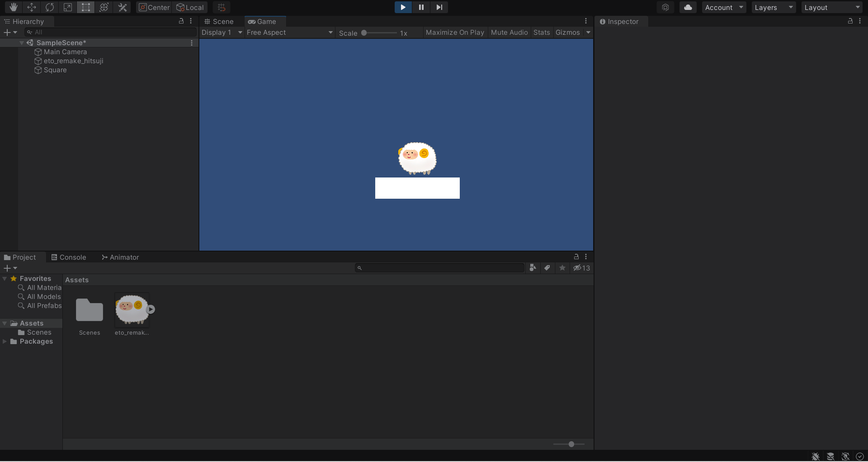The image size is (868, 462).
Task: Toggle Mute Audio in Game view
Action: tap(509, 33)
